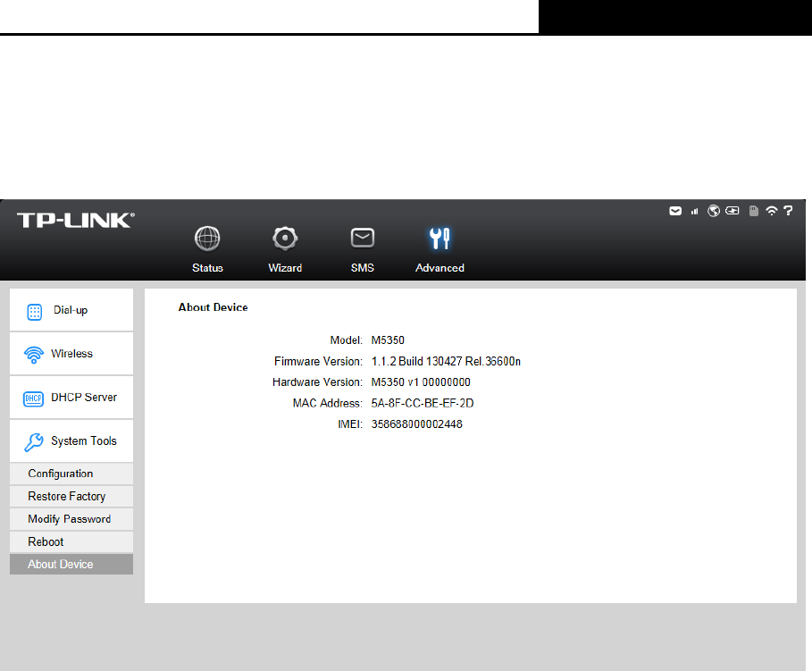Open DHCP Server settings label
The height and width of the screenshot is (671, 812).
[x=84, y=397]
